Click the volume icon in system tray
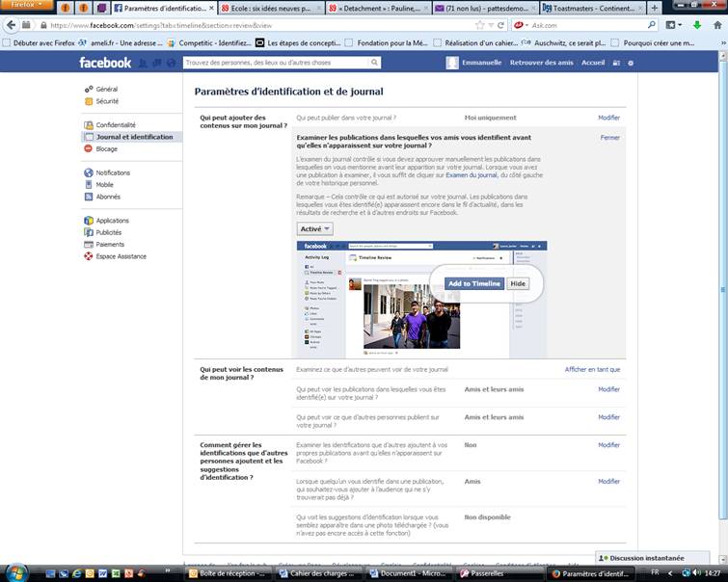Screen dimensions: 728x582 click(697, 573)
